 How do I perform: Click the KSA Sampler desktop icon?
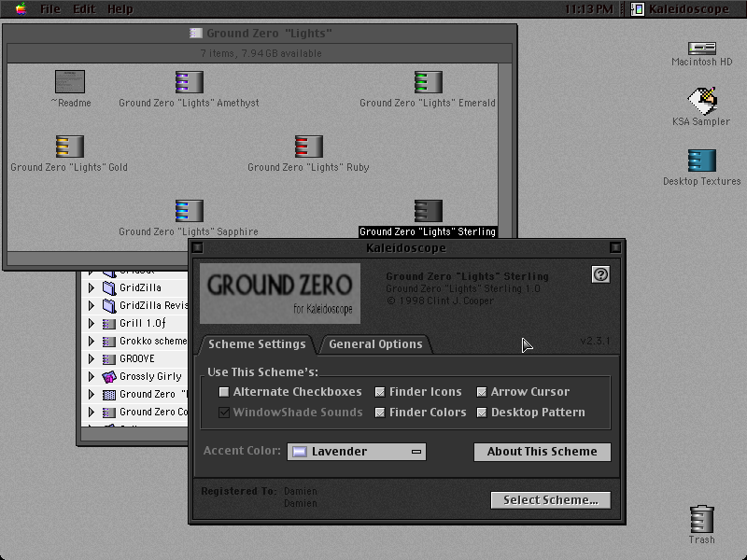[x=702, y=101]
